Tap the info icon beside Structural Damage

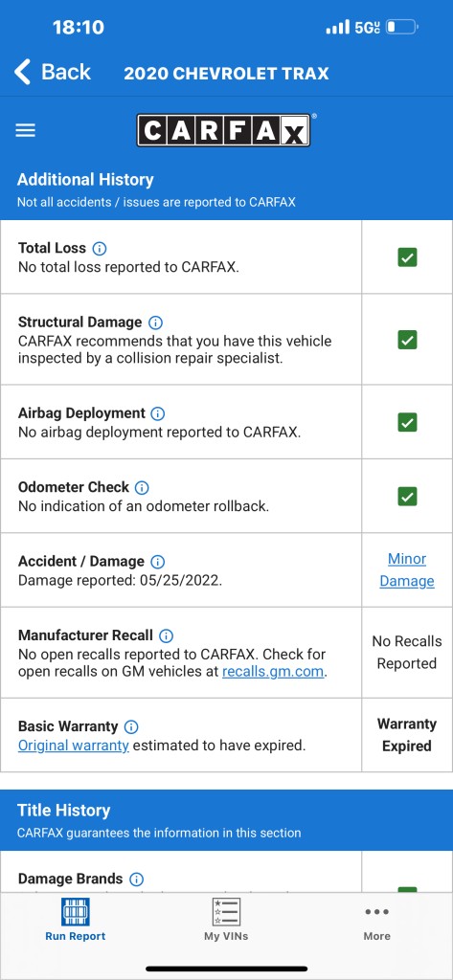(x=155, y=323)
